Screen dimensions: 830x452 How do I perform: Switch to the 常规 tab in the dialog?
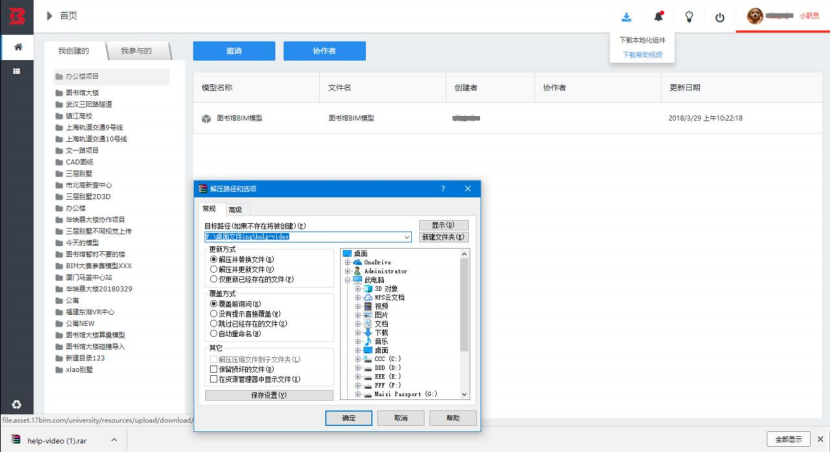[x=209, y=209]
